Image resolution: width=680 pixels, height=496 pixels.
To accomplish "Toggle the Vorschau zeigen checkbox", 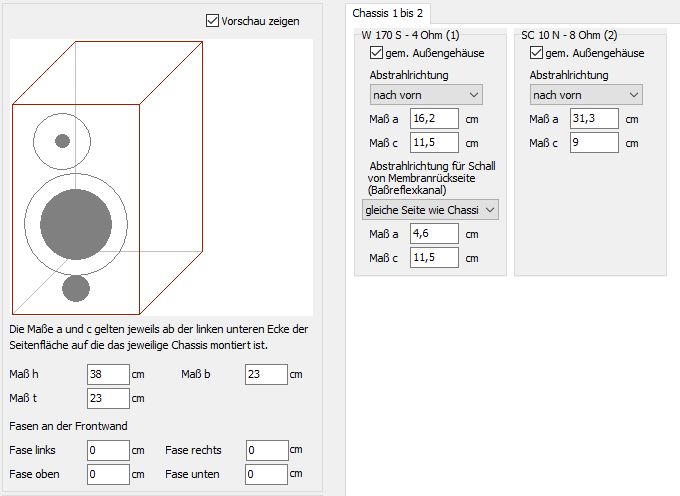I will [212, 20].
